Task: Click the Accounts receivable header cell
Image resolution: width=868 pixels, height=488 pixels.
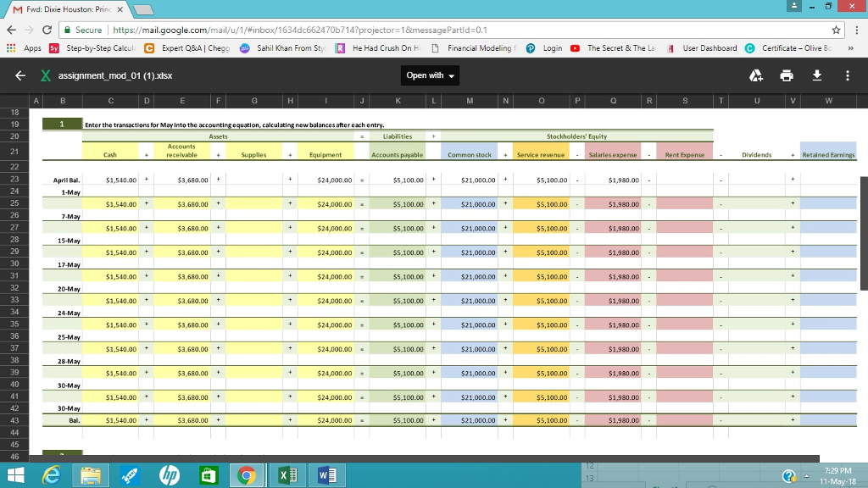Action: (x=181, y=151)
